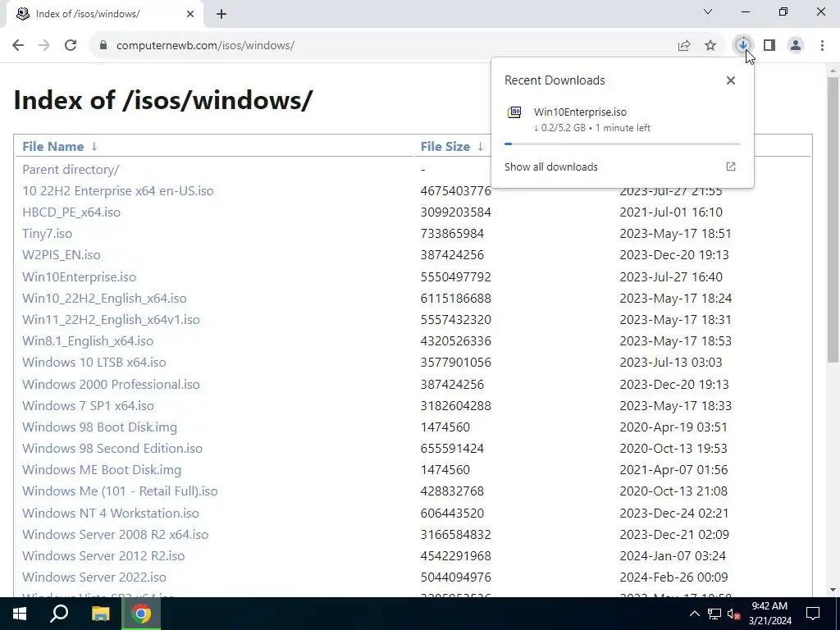The height and width of the screenshot is (630, 840).
Task: Open a new tab with plus icon
Action: click(x=221, y=14)
